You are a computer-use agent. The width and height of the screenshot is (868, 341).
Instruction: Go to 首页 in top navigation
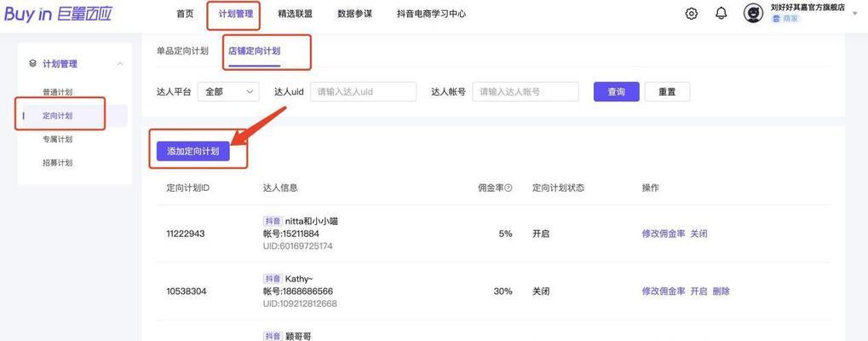185,14
